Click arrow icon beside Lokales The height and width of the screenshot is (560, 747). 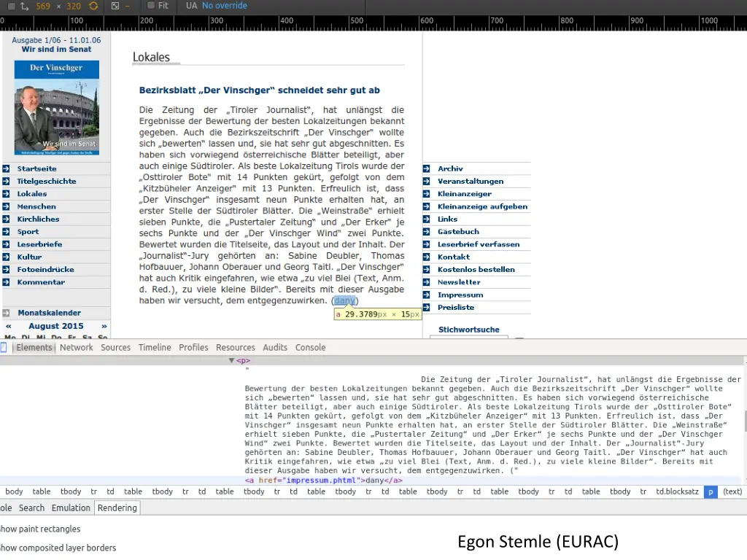tap(6, 194)
